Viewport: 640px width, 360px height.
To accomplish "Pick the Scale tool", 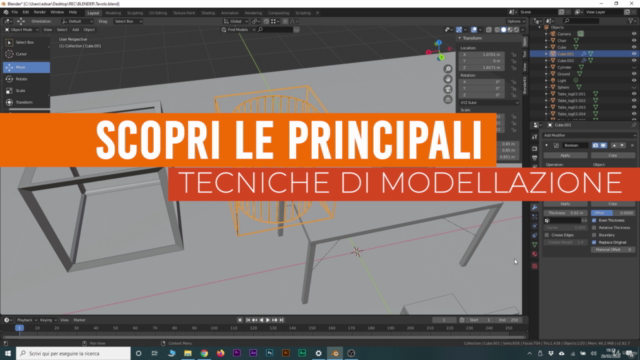I will (26, 91).
